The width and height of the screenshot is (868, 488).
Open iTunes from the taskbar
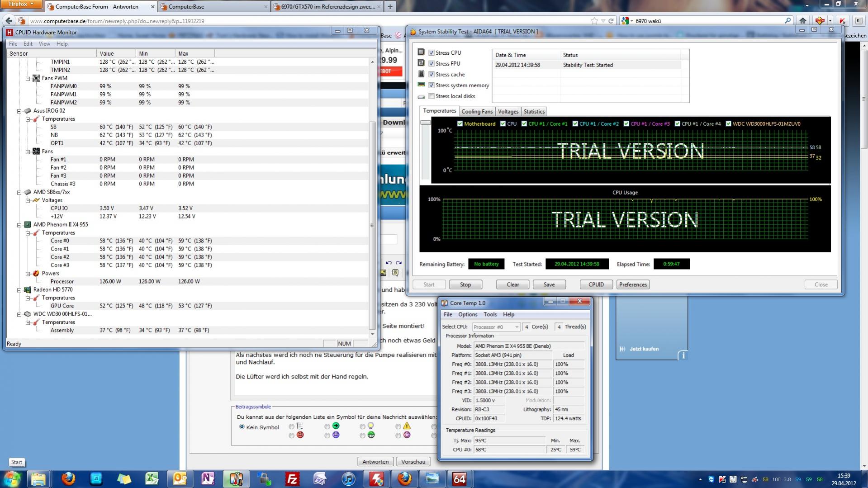coord(348,479)
